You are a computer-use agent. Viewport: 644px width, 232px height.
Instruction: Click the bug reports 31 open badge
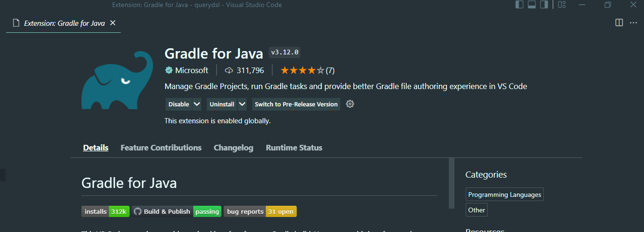coord(260,211)
